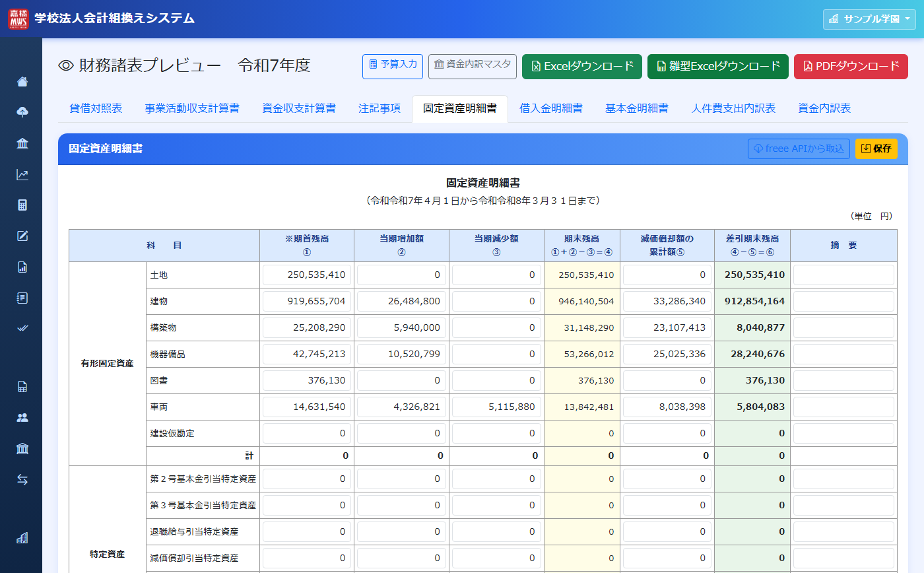Edit the 退職給与引当特定資産 opening balance field
This screenshot has height=573, width=924.
click(307, 531)
